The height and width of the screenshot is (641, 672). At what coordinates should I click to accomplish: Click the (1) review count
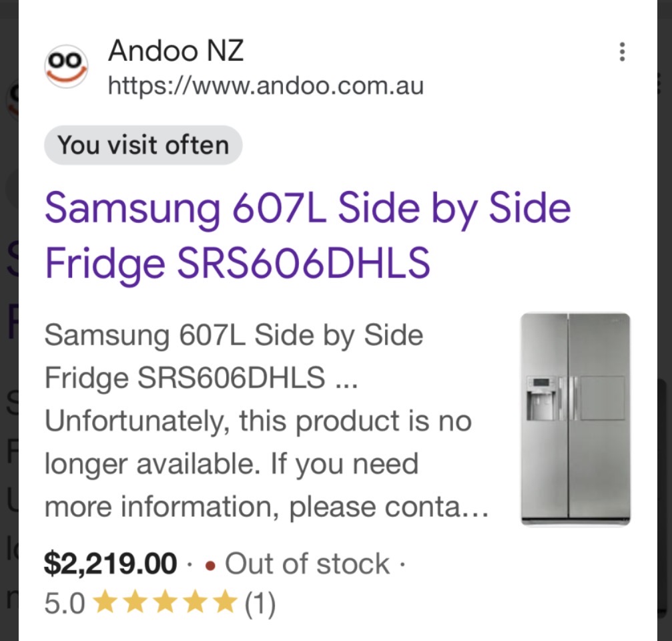pyautogui.click(x=260, y=604)
